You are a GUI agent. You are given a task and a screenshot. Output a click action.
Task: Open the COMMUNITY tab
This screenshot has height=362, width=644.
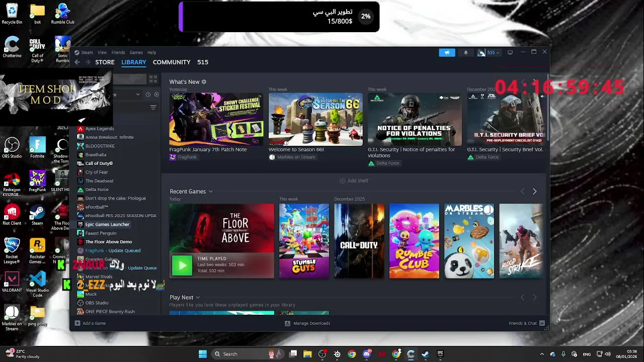tap(172, 62)
